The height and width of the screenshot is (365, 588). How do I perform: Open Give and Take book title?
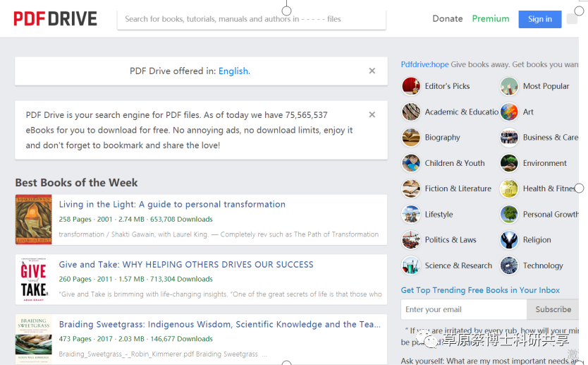(x=186, y=264)
